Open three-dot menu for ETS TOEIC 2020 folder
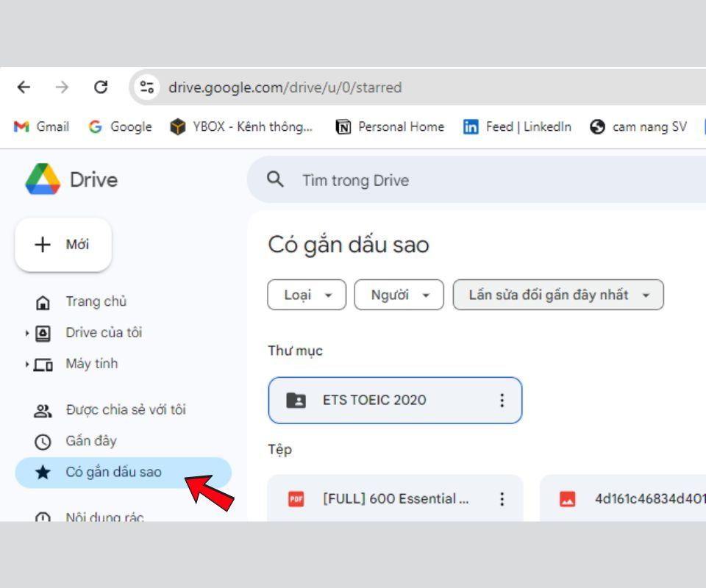706x588 pixels. pyautogui.click(x=502, y=401)
